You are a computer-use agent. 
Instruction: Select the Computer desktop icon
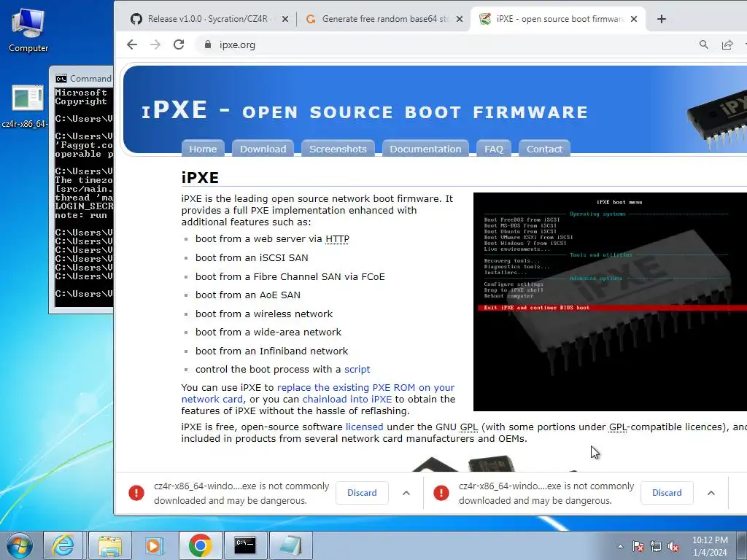28,31
